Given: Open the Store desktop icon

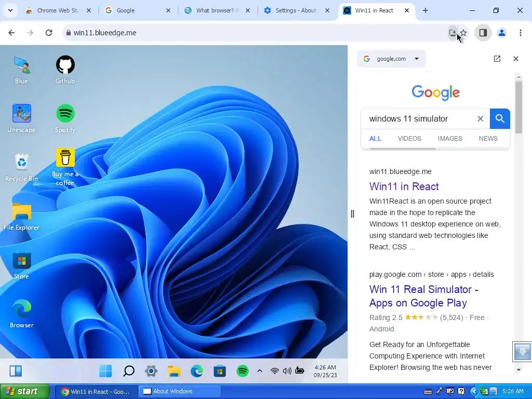Looking at the screenshot, I should coord(21,265).
